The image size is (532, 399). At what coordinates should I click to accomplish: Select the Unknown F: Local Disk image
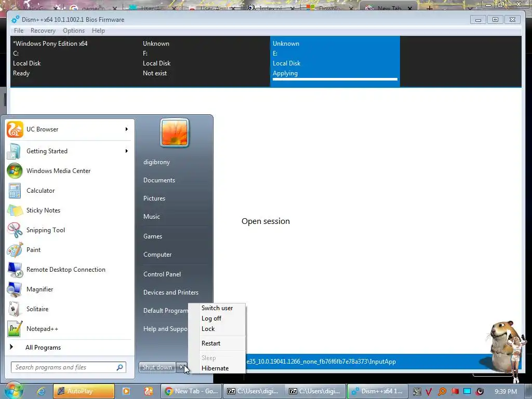[205, 61]
